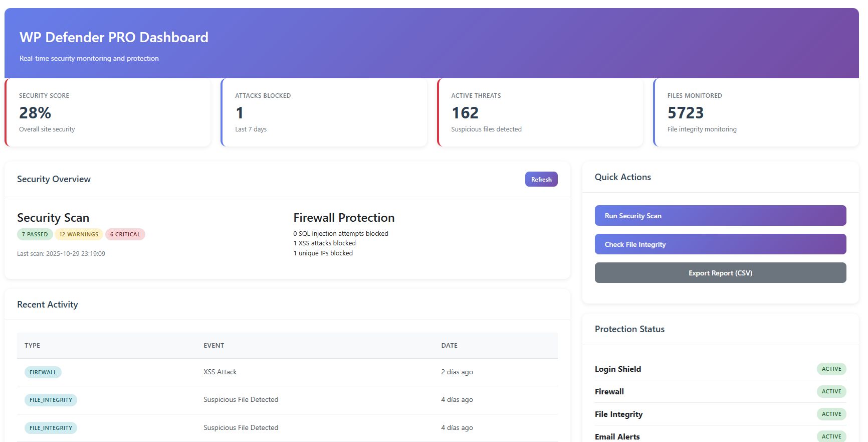Select the FIREWALL type badge in Recent Activity
The image size is (868, 442).
[43, 372]
